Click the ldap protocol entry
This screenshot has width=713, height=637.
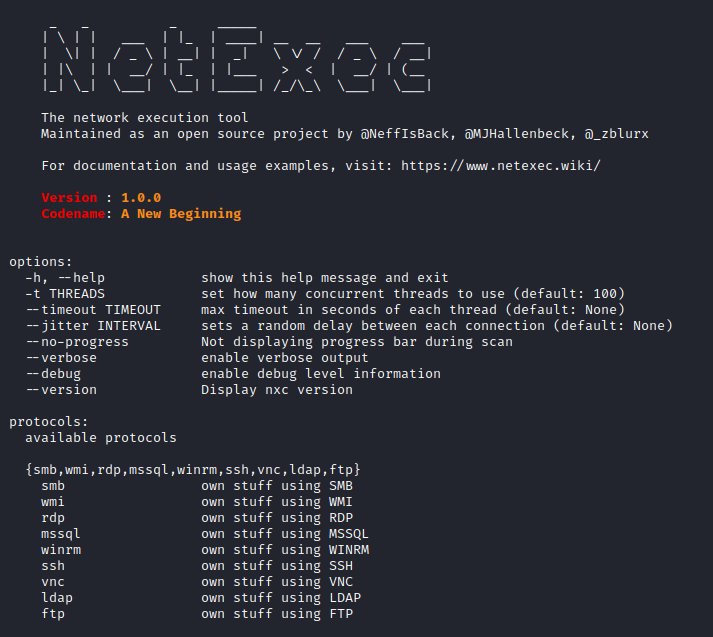(x=57, y=598)
